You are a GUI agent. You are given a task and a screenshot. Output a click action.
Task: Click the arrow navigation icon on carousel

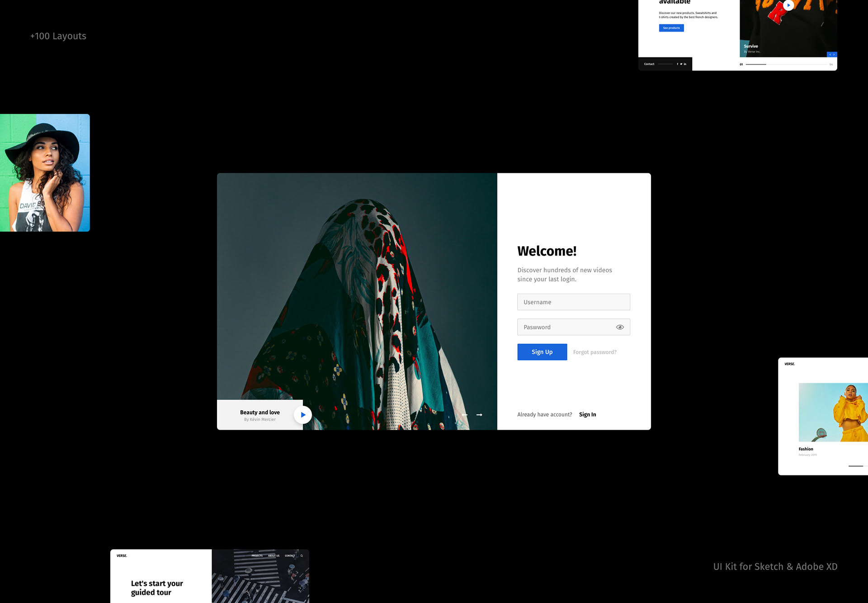pyautogui.click(x=480, y=415)
